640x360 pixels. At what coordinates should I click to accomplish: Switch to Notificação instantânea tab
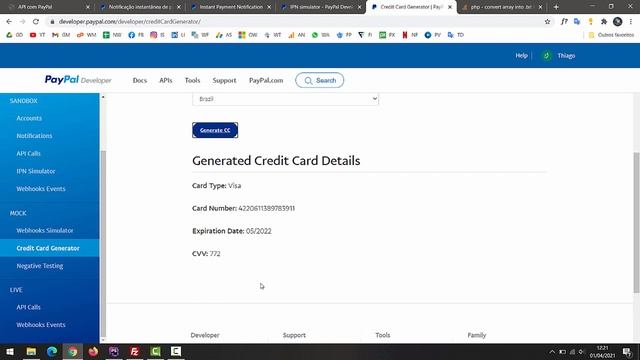(x=139, y=7)
